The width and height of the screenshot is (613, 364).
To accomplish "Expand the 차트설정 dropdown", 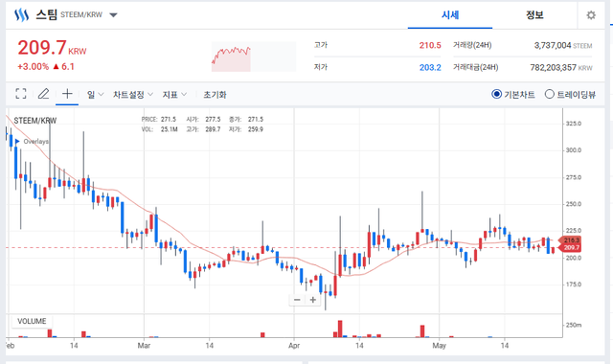I will pos(133,94).
